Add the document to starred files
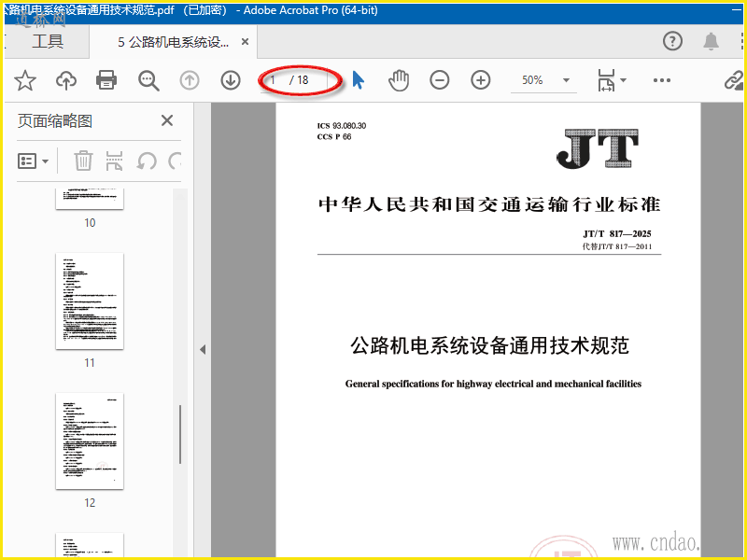 click(x=25, y=80)
